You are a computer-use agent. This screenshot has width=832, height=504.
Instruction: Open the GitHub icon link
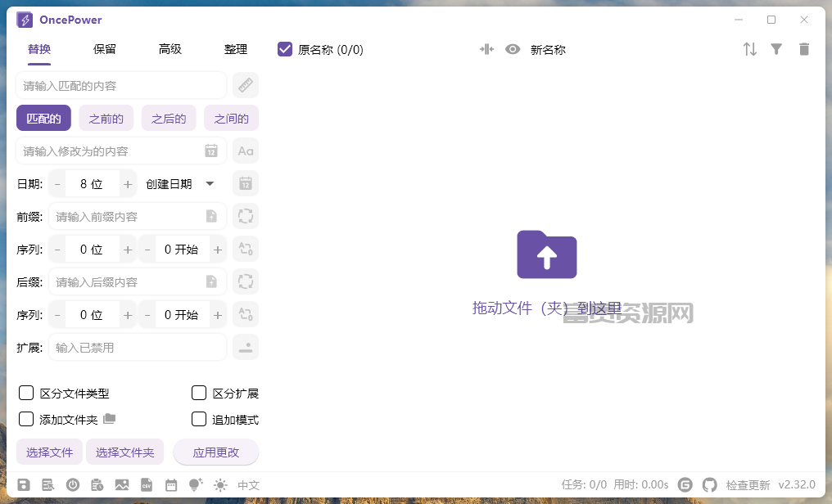click(x=709, y=485)
